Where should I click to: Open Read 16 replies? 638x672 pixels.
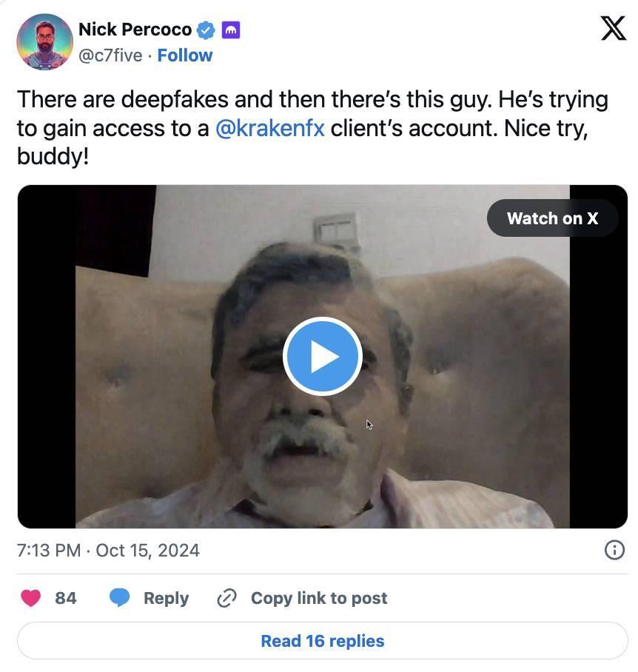[x=322, y=641]
